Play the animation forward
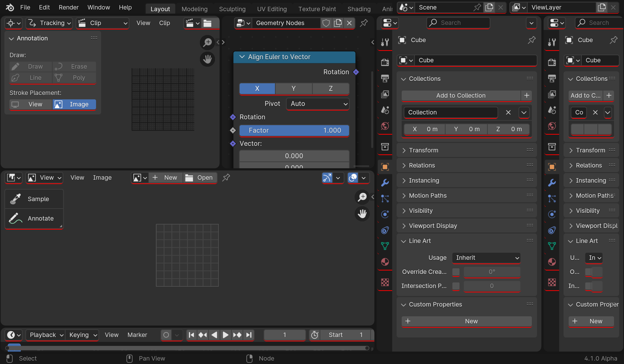Viewport: 624px width, 364px height. coord(225,335)
